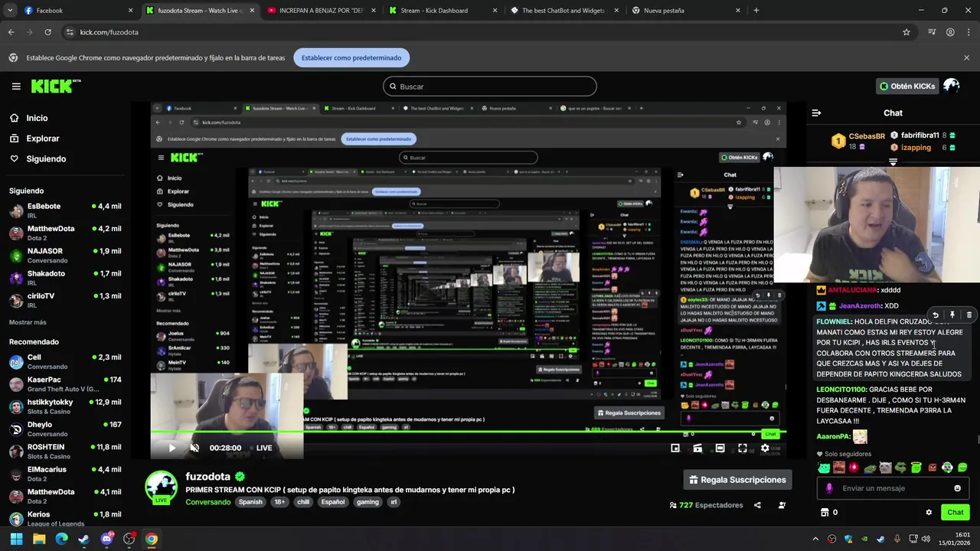
Task: Open the tab search dropdown in Chrome
Action: tap(10, 11)
